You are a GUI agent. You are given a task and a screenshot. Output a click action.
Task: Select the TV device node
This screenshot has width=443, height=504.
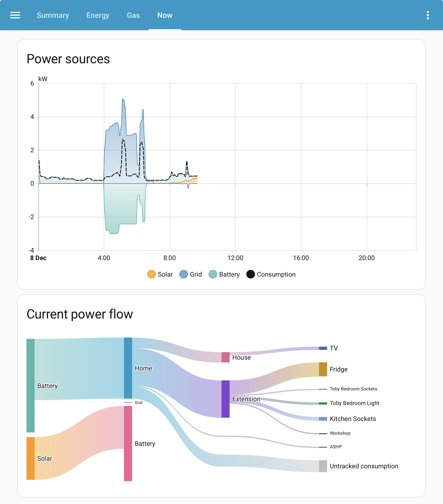click(323, 348)
